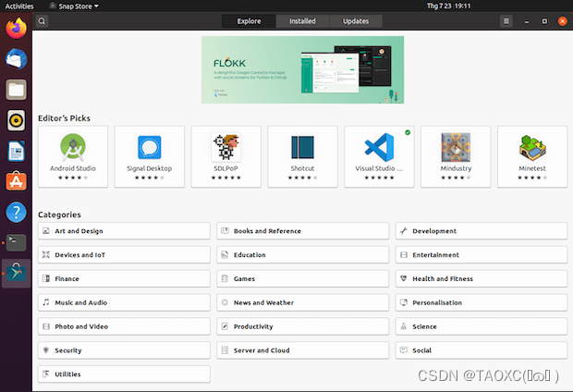
Task: Open the Shotcut app card
Action: [x=302, y=157]
